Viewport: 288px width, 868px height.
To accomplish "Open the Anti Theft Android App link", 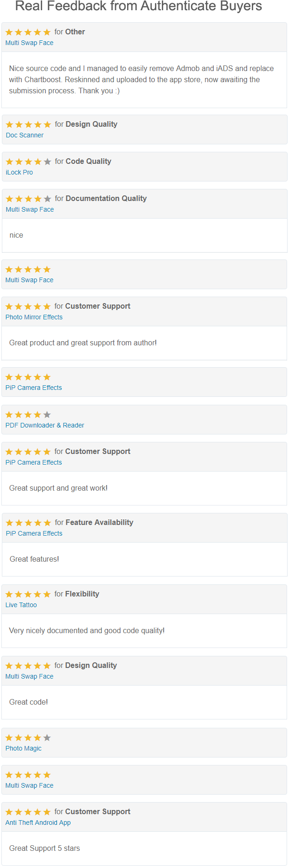I will pyautogui.click(x=38, y=823).
